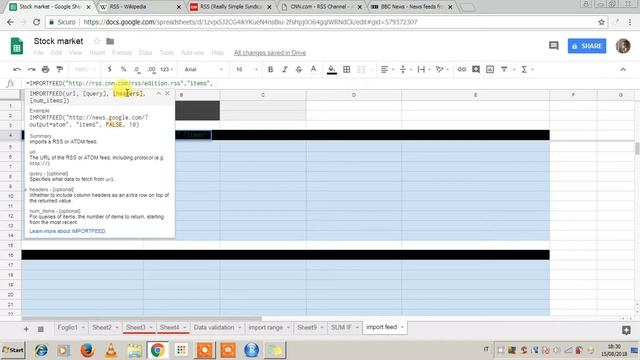Switch to the SUM IF sheet tab
640x360 pixels.
[345, 327]
